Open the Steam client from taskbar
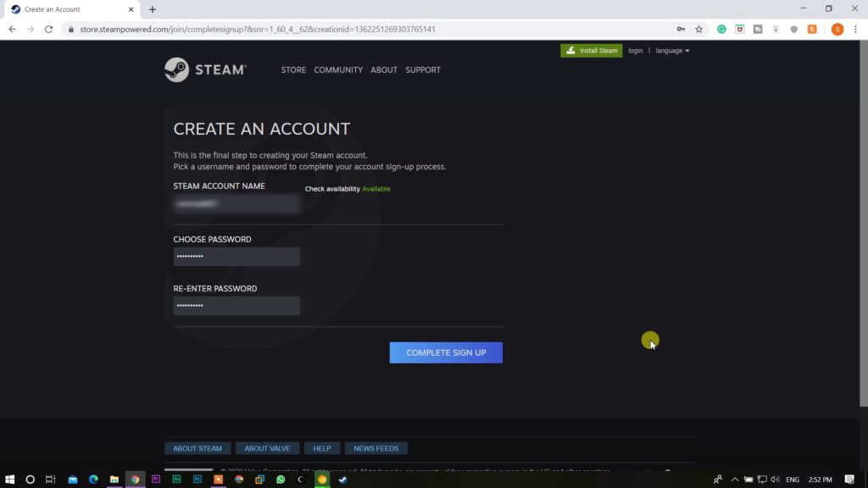 pyautogui.click(x=342, y=480)
